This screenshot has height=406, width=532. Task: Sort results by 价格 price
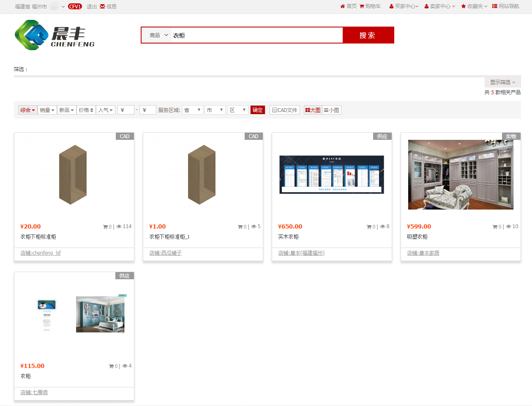(86, 110)
